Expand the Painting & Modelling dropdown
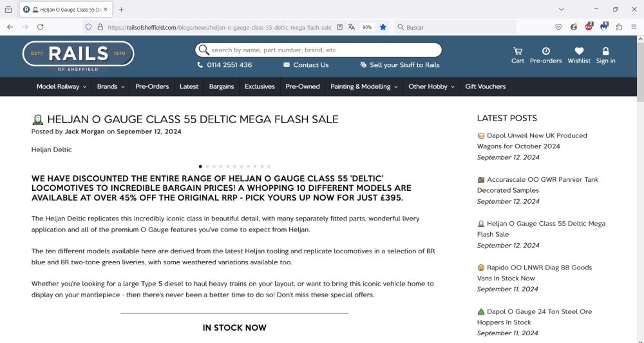 pyautogui.click(x=364, y=86)
